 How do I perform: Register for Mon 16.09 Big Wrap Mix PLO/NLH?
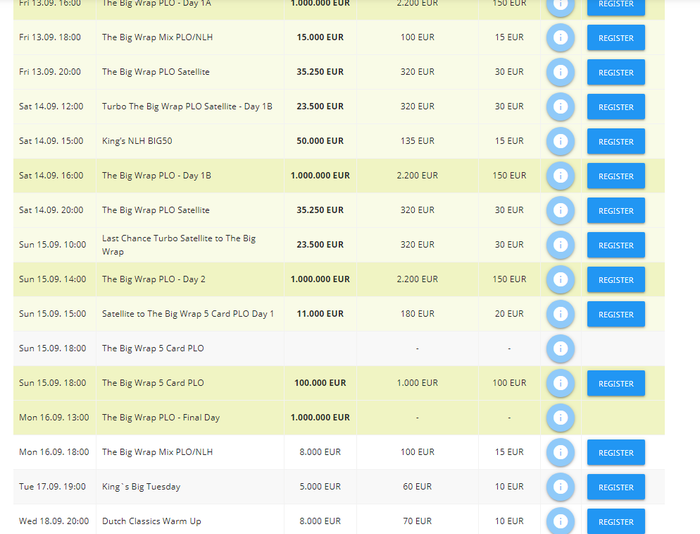pos(616,453)
